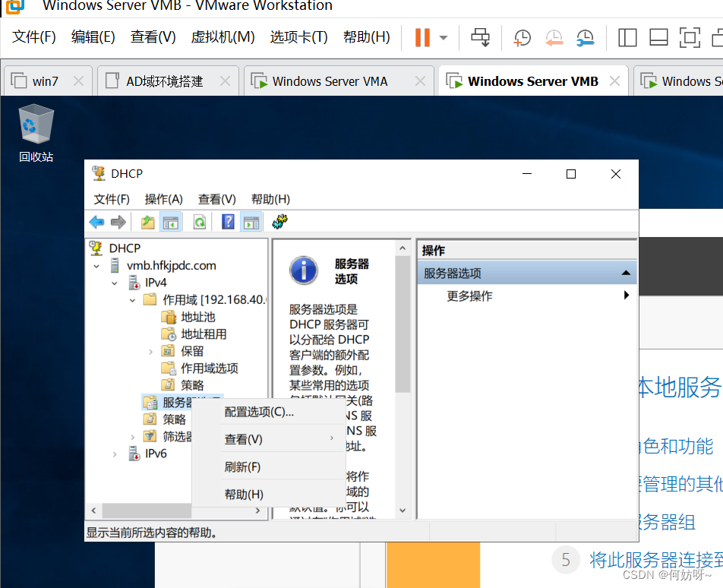Image resolution: width=723 pixels, height=588 pixels.
Task: Collapse the IPv4 tree node
Action: coord(114,283)
